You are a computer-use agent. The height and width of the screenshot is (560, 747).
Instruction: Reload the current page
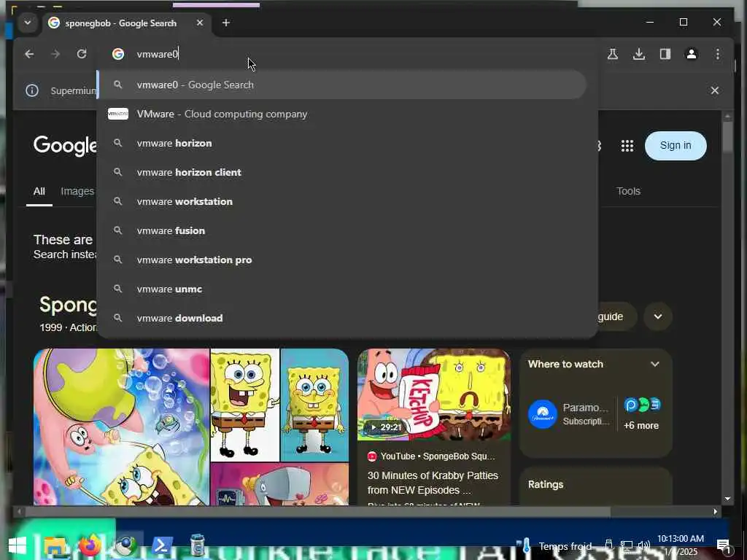(x=82, y=54)
